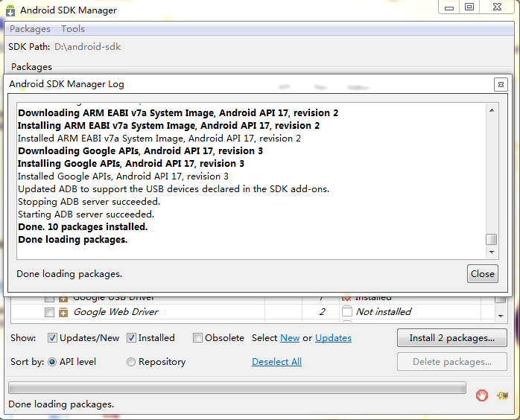The image size is (520, 420).
Task: Open the Packages menu
Action: point(31,29)
